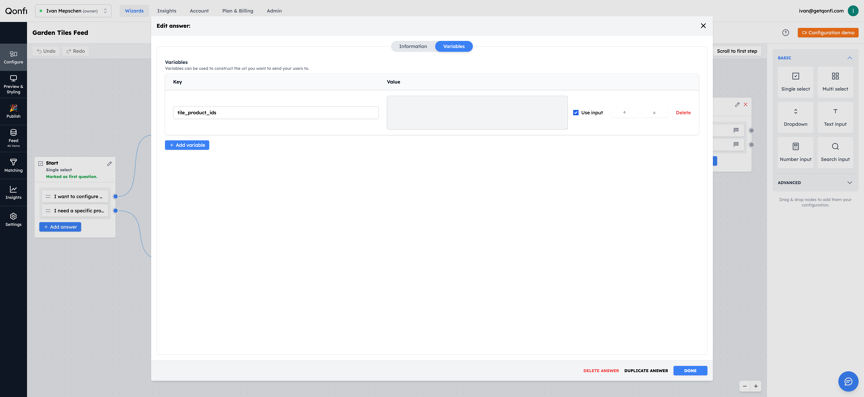Click the ivan@getqonfi.com email

coord(821,10)
